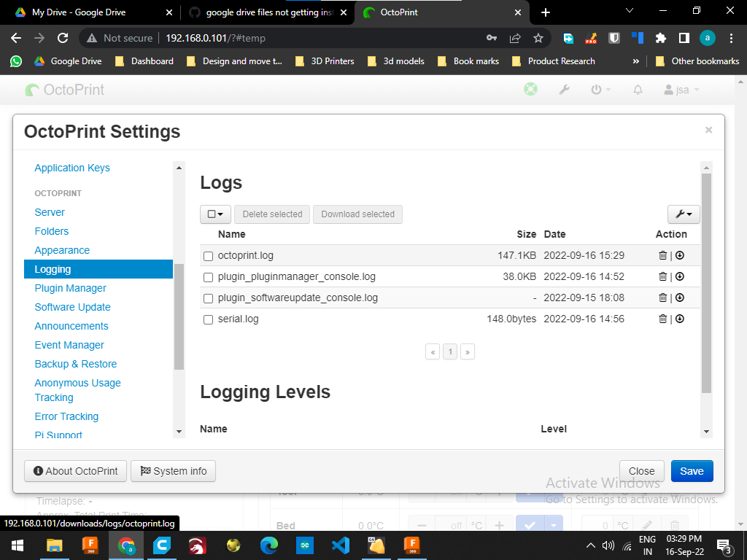Image resolution: width=747 pixels, height=560 pixels.
Task: Select the serial.log checkbox
Action: click(x=208, y=319)
